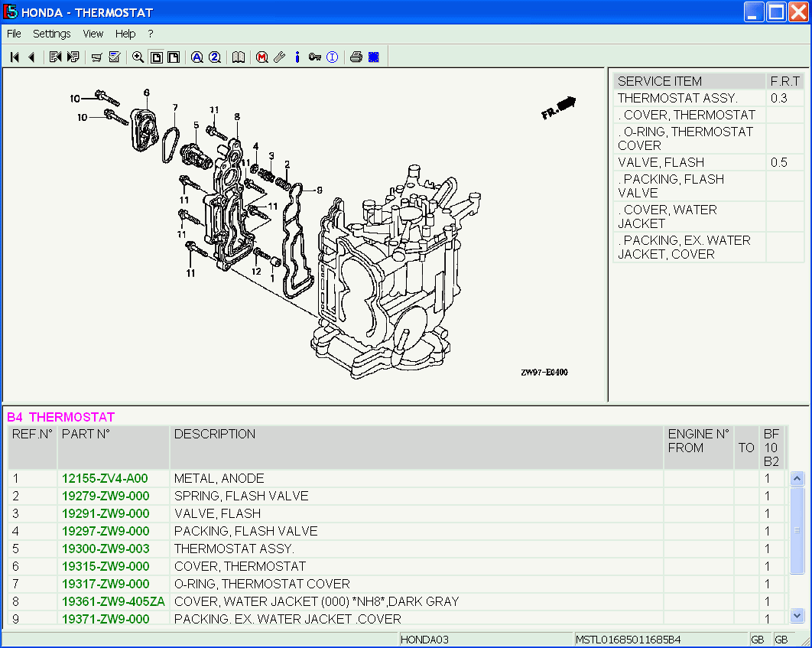
Task: Select 'THERMOSTAT ASSY.' in parts table
Action: pyautogui.click(x=234, y=549)
